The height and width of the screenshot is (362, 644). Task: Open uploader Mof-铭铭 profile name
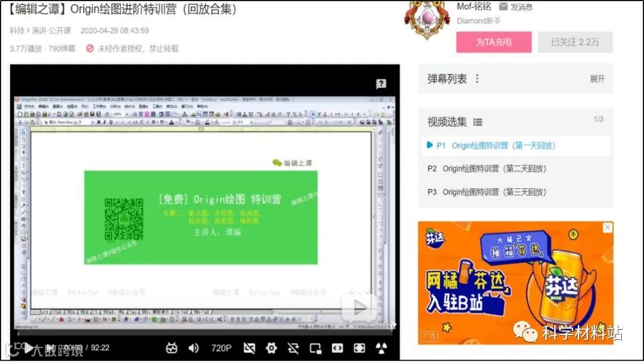(x=474, y=6)
